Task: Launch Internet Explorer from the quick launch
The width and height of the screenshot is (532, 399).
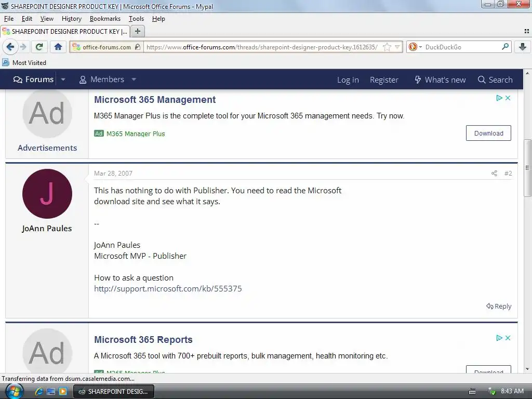Action: pos(38,392)
